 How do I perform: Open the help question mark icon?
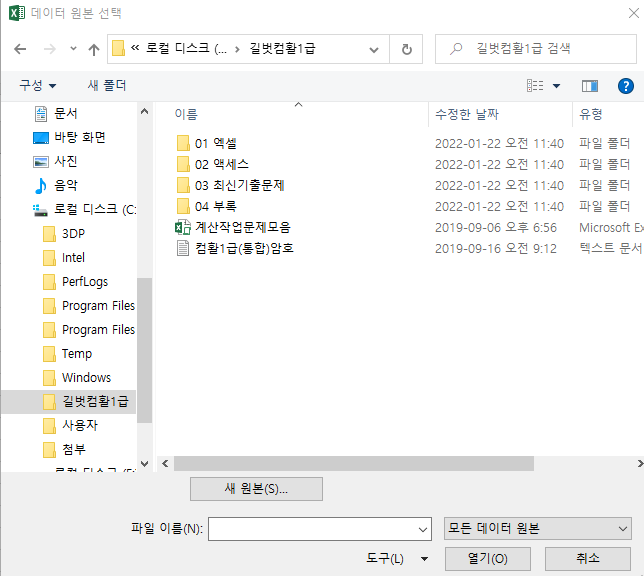tap(626, 86)
